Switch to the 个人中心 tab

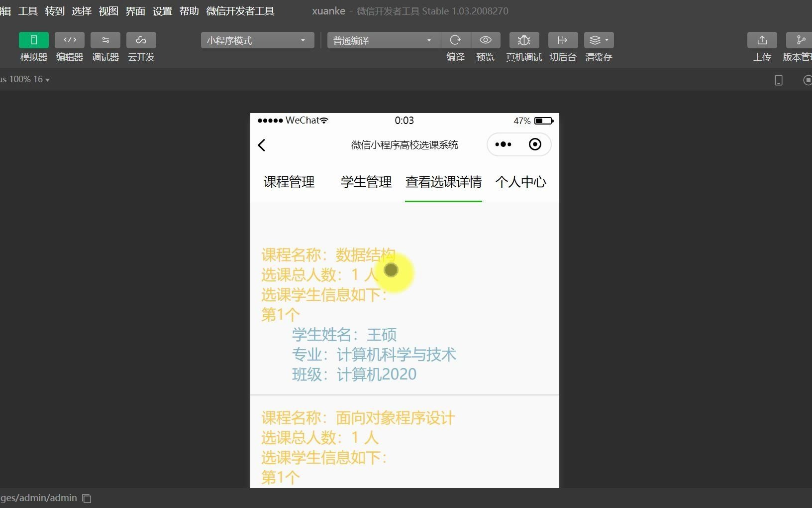(520, 182)
